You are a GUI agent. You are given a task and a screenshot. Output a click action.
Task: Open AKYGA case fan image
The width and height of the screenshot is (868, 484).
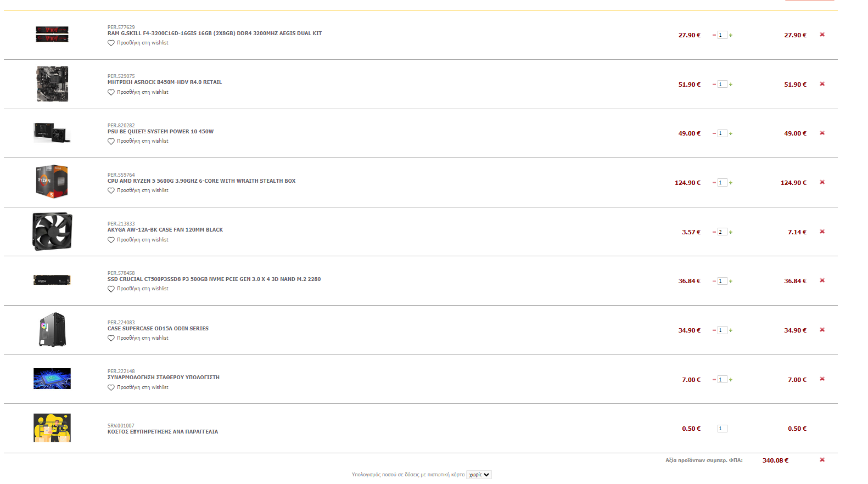pos(52,232)
